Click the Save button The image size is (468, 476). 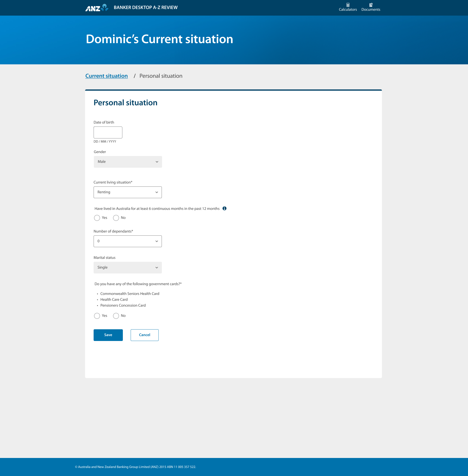pyautogui.click(x=108, y=335)
